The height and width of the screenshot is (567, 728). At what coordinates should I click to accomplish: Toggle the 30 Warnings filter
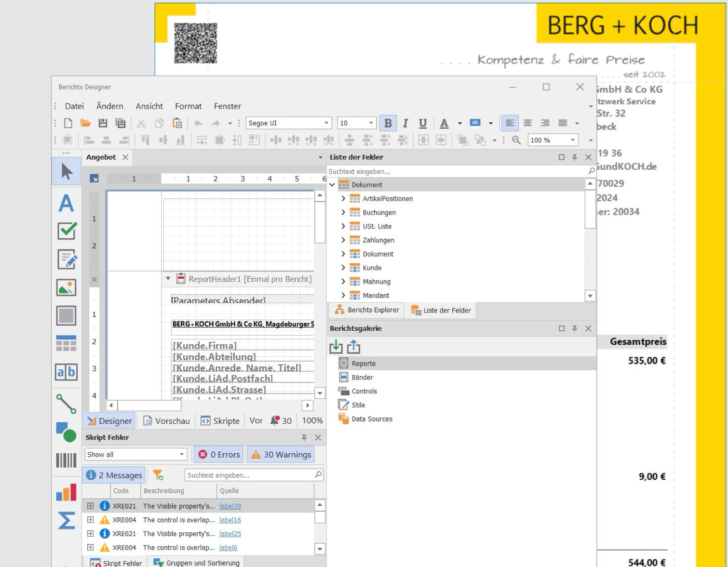click(x=281, y=454)
